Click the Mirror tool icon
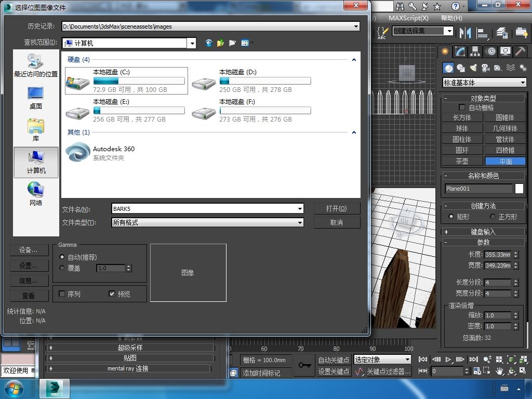Screen dimensions: 532x399 (x=465, y=33)
